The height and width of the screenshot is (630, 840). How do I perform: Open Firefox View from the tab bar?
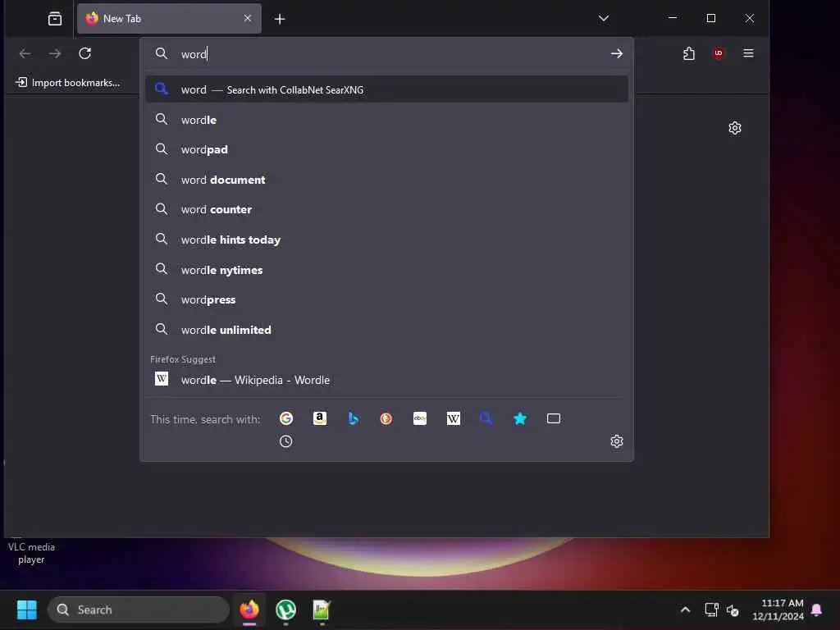[55, 19]
